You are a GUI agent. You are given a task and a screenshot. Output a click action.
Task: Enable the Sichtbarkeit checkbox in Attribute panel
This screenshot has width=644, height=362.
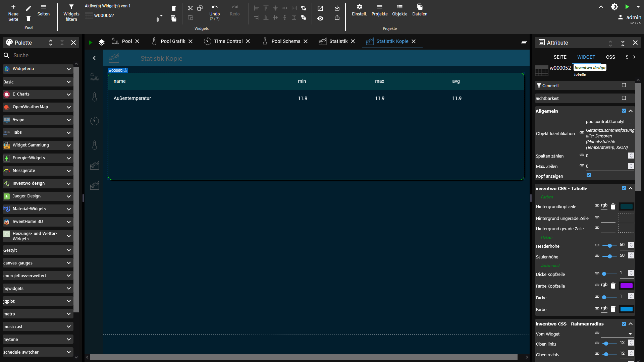(624, 98)
